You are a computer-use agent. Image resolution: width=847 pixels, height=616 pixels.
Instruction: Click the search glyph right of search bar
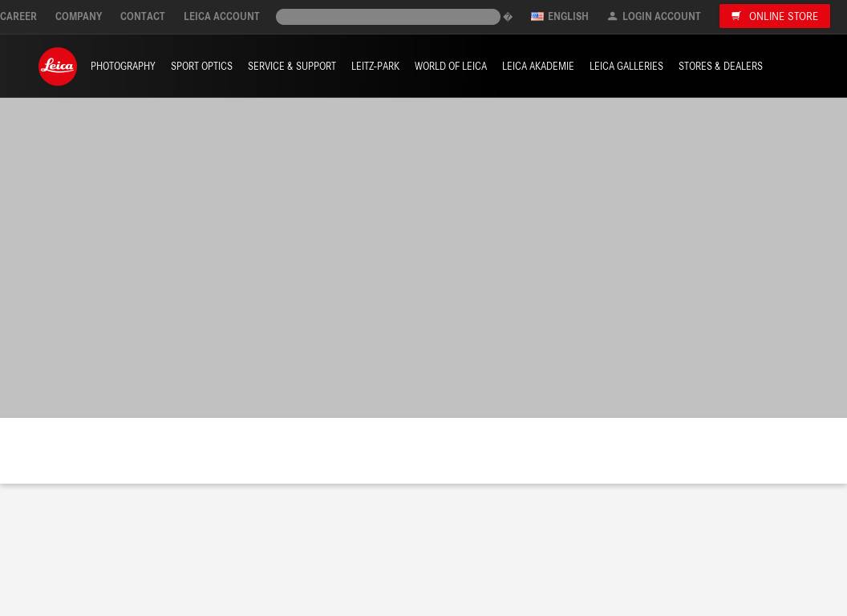(x=508, y=17)
